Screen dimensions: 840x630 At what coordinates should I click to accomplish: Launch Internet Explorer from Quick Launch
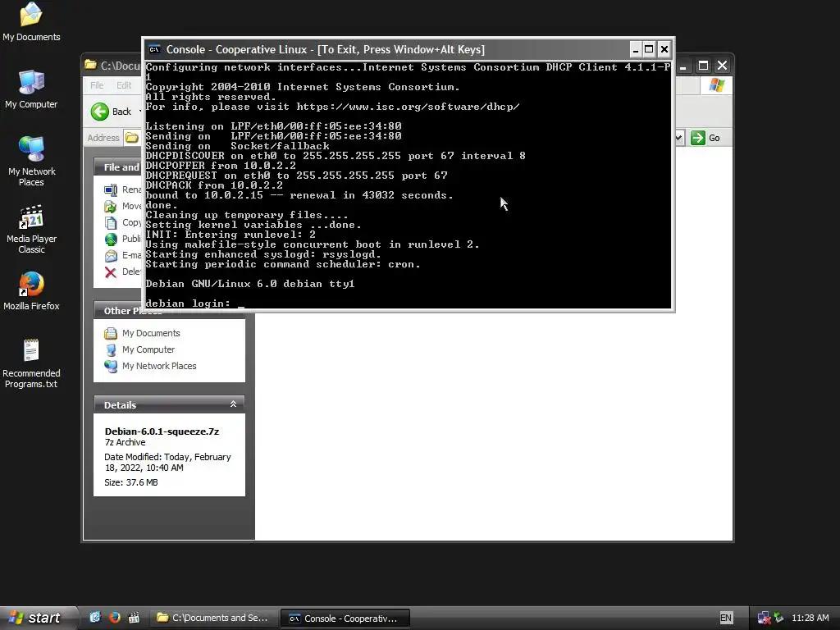click(95, 618)
